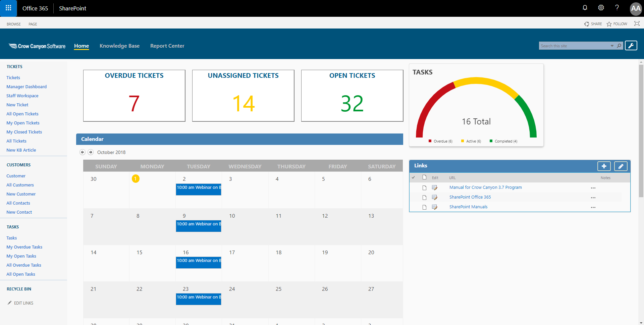The image size is (644, 325).
Task: Click the red Overdue legend swatch
Action: pyautogui.click(x=430, y=141)
